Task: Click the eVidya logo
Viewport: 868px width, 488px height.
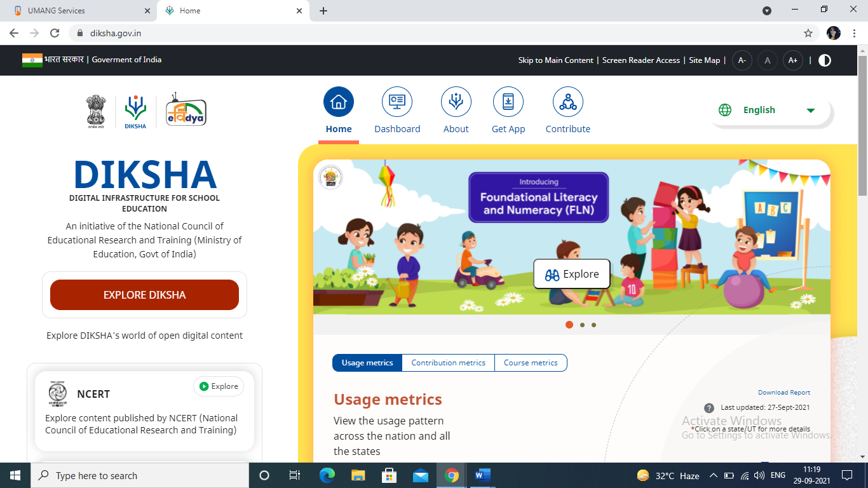Action: pyautogui.click(x=186, y=110)
